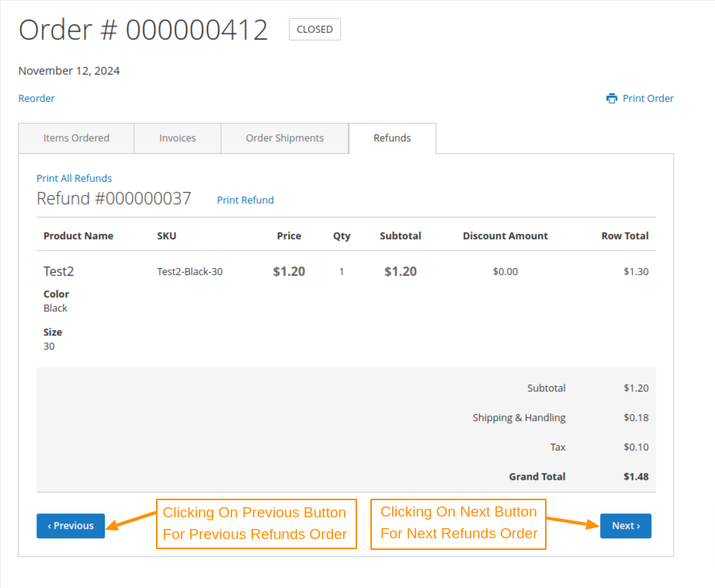Switch to the Items Ordered tab
Screen dimensions: 715x588
tap(76, 138)
